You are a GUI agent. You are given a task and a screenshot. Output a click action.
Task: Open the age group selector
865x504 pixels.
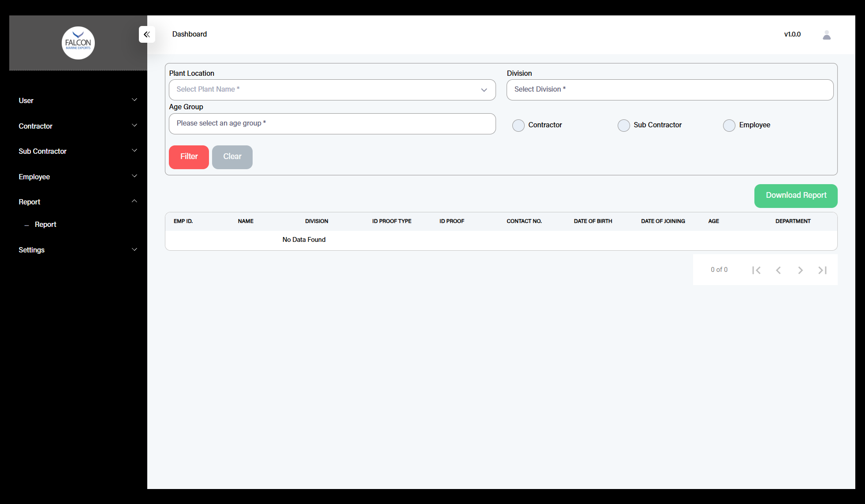[332, 124]
